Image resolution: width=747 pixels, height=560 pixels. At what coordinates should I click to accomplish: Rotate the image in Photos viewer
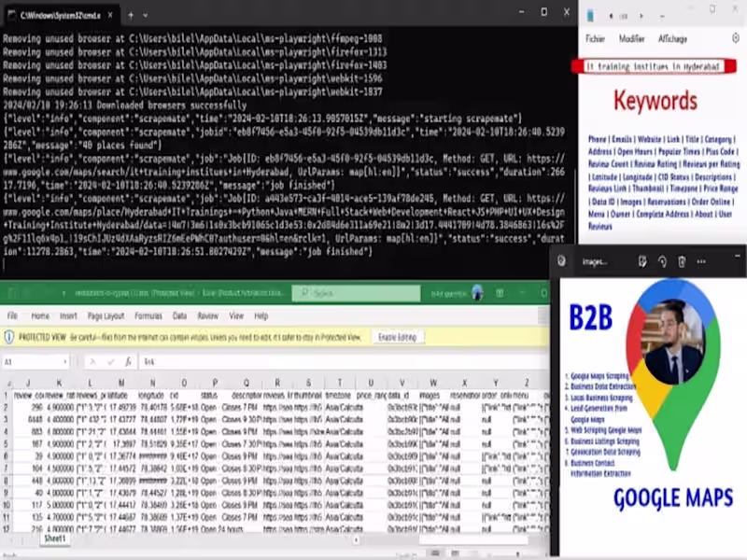(x=662, y=261)
